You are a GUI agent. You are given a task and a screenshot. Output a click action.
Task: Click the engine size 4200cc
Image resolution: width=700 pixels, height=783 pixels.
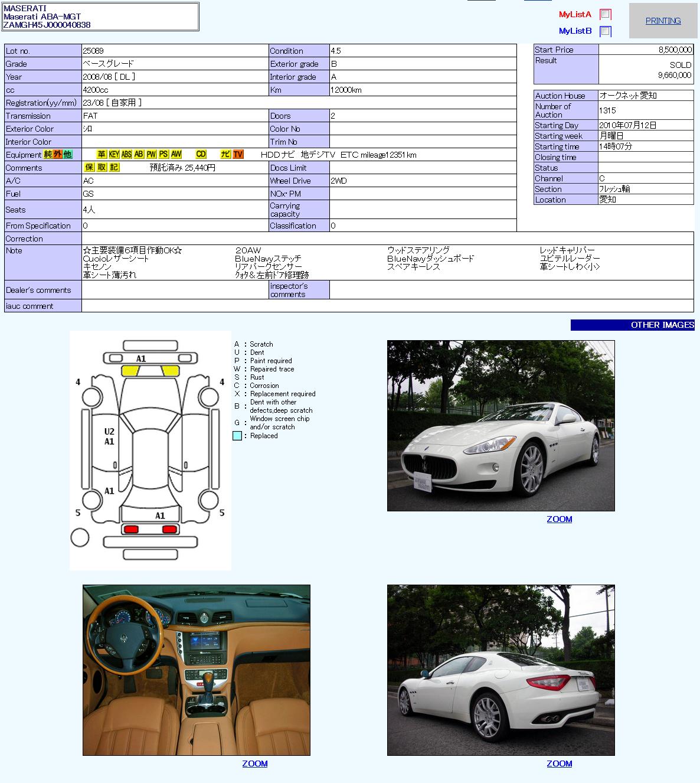click(x=96, y=90)
